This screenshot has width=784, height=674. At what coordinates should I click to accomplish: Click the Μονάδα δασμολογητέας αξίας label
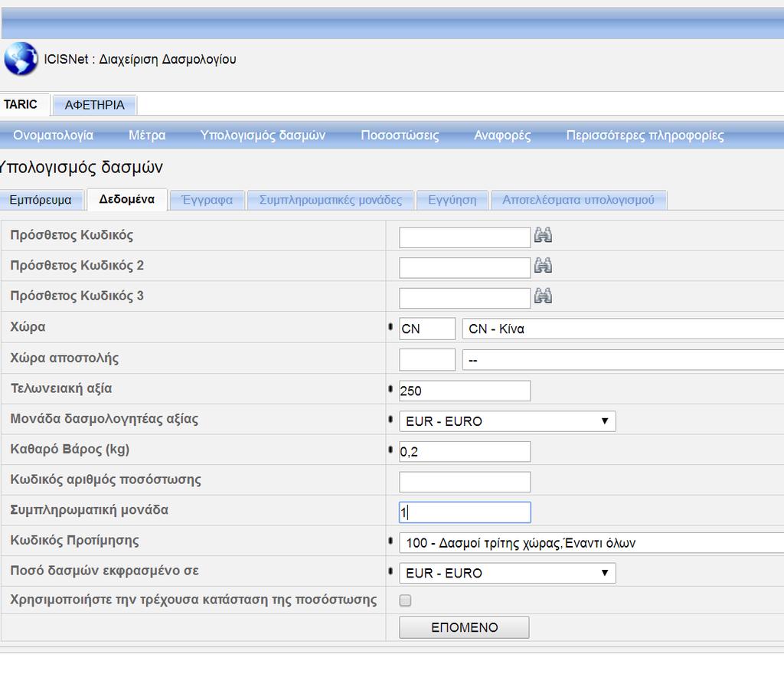(104, 419)
